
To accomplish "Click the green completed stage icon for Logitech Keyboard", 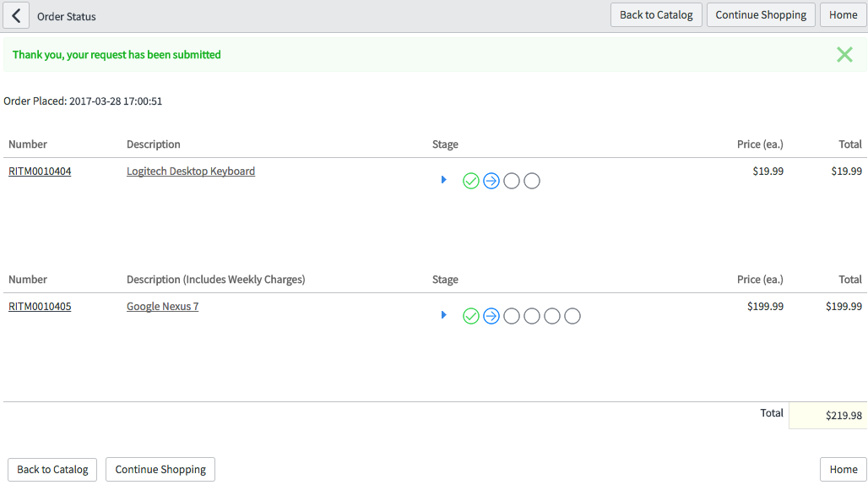I will (x=471, y=181).
